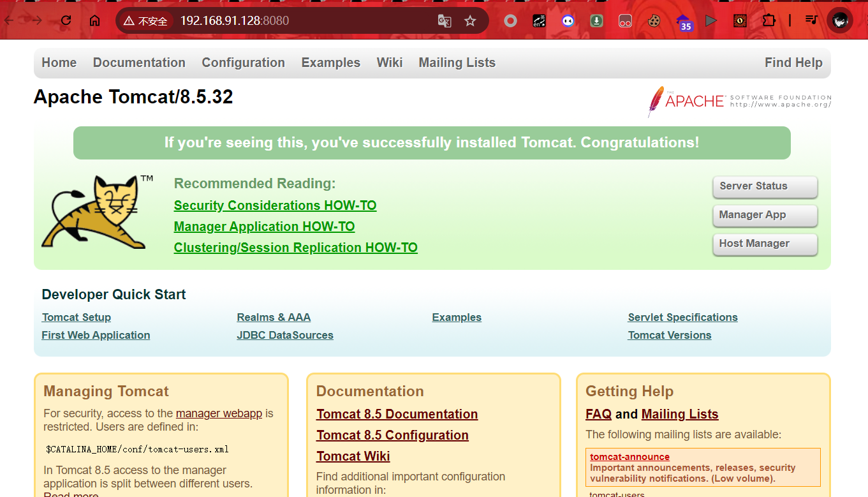Open the Home nav item
This screenshot has width=868, height=497.
59,63
